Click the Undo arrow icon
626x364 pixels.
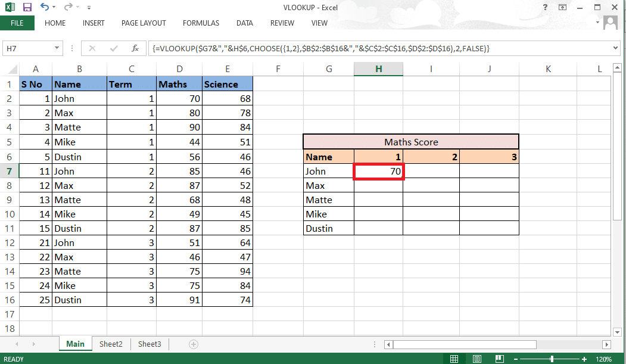(44, 7)
